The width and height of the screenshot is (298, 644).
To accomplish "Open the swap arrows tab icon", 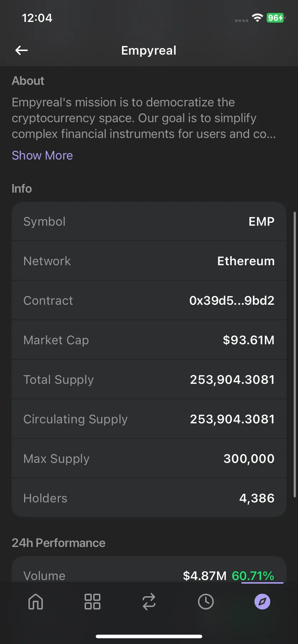I will click(149, 602).
